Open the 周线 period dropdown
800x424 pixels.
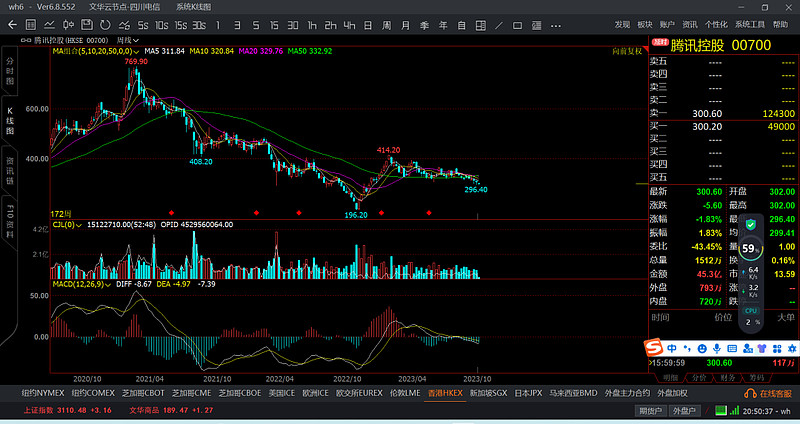click(128, 40)
